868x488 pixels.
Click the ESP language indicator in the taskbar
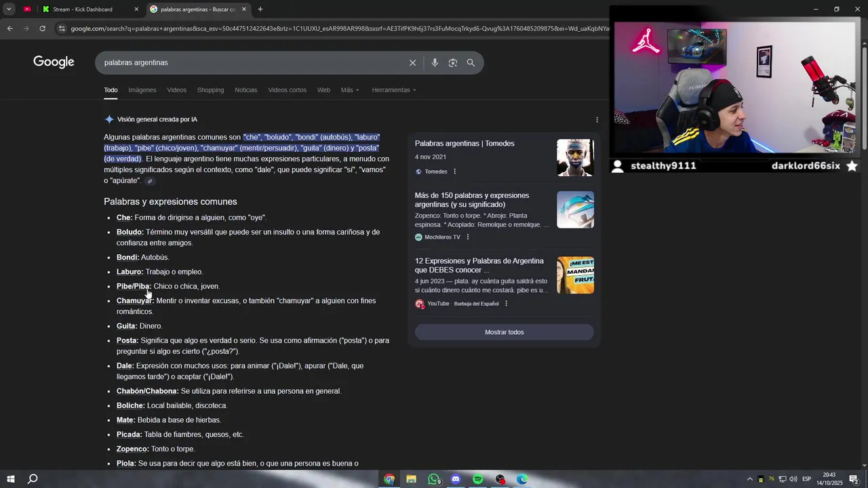806,479
